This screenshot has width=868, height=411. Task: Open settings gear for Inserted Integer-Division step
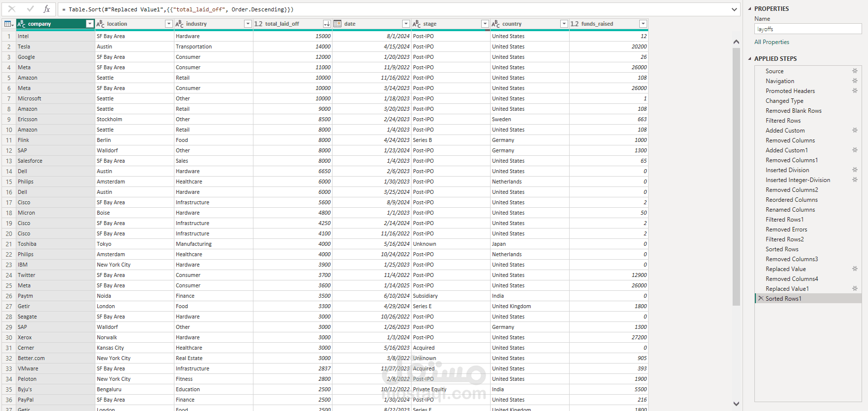(855, 180)
